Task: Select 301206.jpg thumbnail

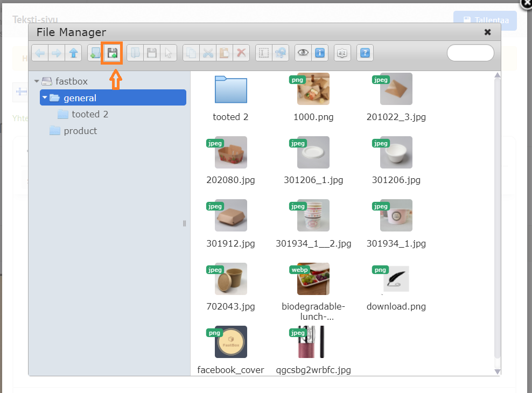Action: (396, 152)
